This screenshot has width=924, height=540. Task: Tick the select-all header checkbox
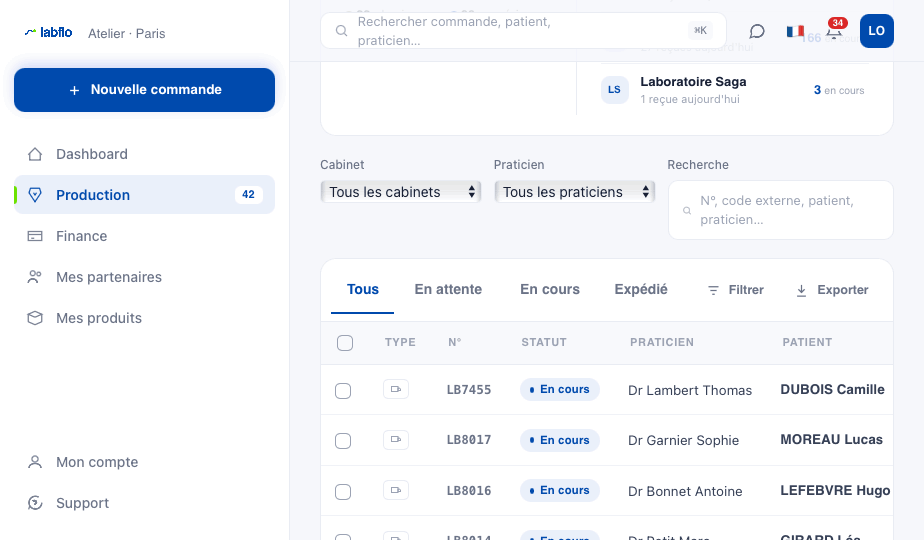345,343
